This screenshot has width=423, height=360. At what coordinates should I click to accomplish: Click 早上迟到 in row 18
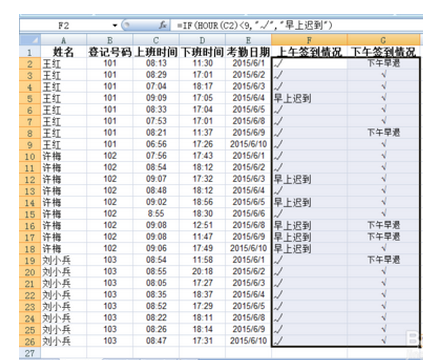pos(292,249)
